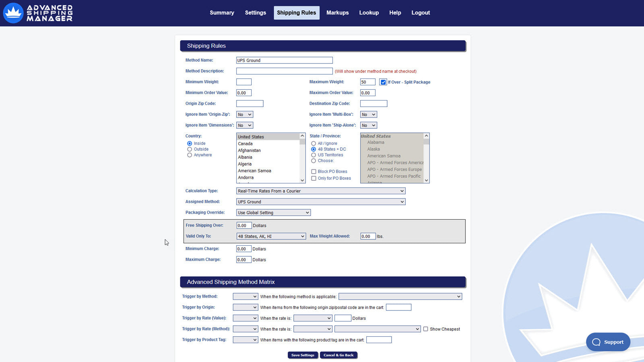Uncheck If Over - Split Package
Image resolution: width=644 pixels, height=362 pixels.
[x=383, y=82]
